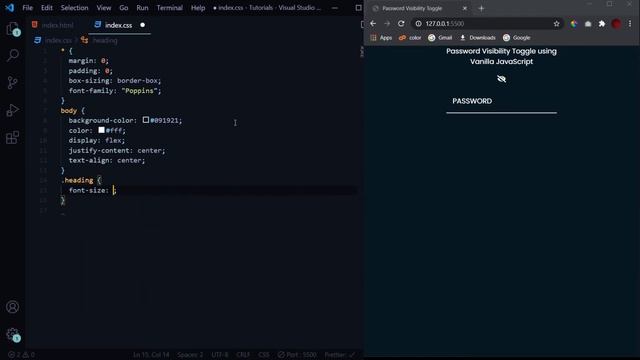Open the Apps bookmark
Screen dimensions: 640x360
coord(381,38)
